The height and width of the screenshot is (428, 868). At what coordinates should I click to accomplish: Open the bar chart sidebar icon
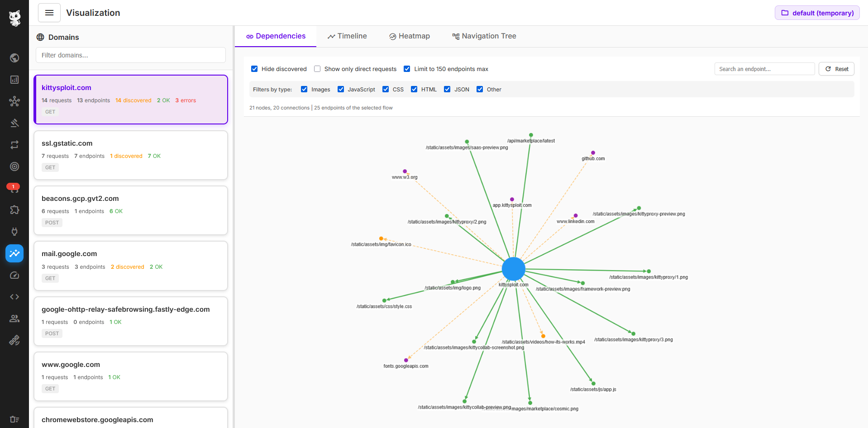(14, 80)
